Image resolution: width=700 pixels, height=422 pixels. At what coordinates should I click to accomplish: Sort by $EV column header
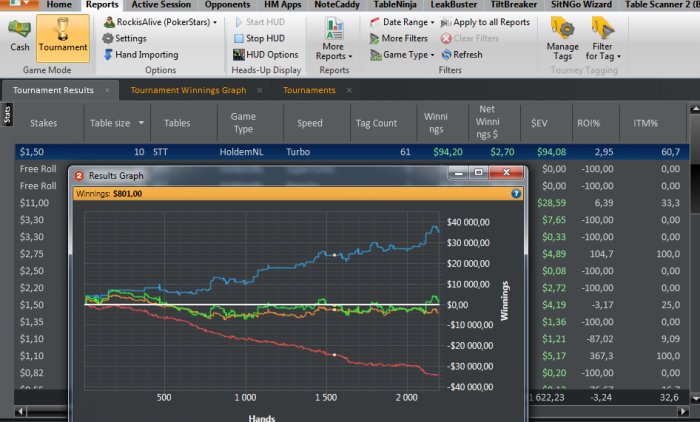pos(539,123)
